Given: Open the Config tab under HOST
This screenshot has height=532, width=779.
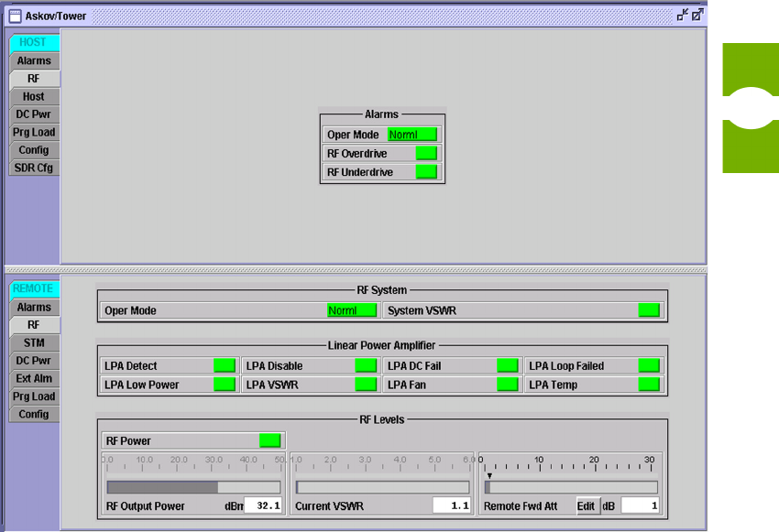Looking at the screenshot, I should click(x=34, y=150).
